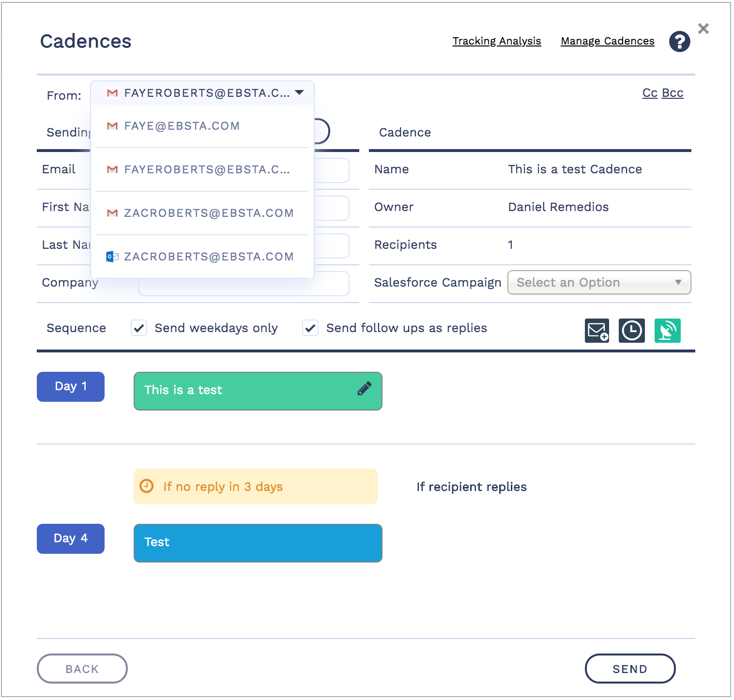
Task: Click the Outlook icon for zacroberts account
Action: point(112,257)
